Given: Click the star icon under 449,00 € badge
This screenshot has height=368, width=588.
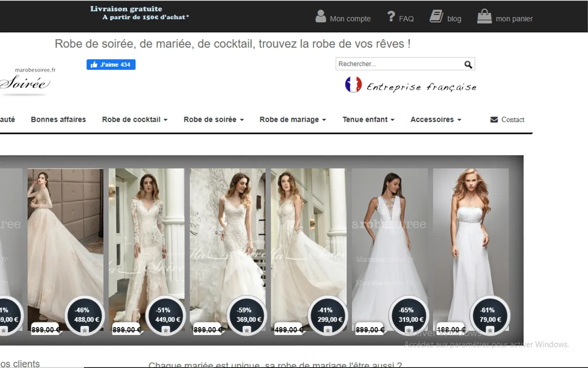Looking at the screenshot, I should coord(166,330).
